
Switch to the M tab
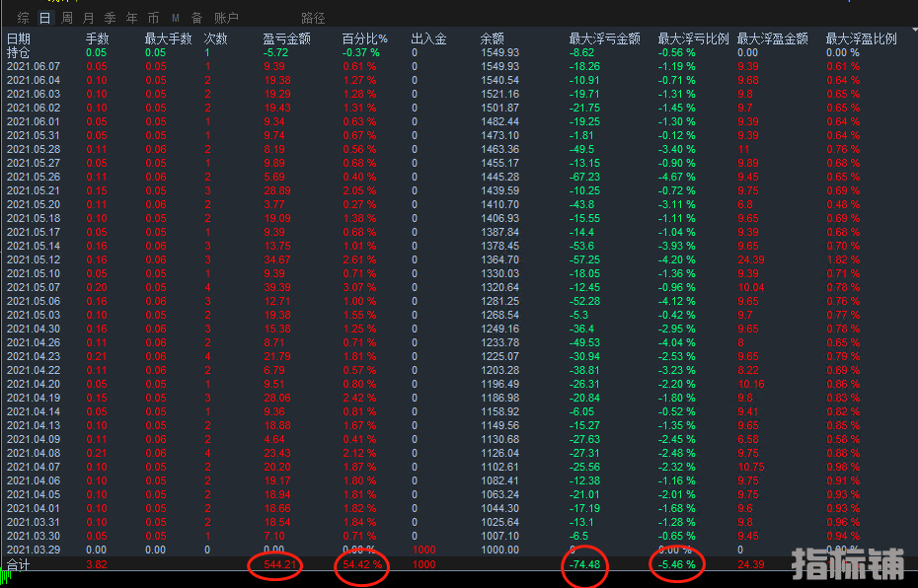pyautogui.click(x=176, y=19)
